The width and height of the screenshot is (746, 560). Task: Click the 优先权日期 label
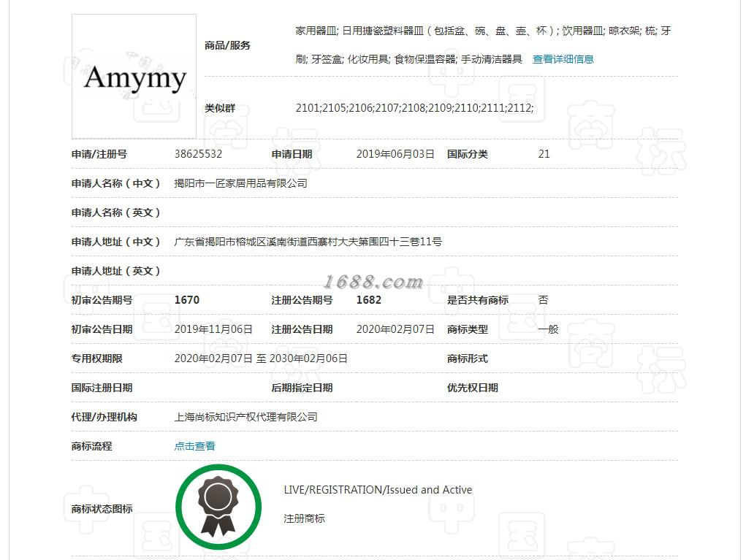(473, 388)
